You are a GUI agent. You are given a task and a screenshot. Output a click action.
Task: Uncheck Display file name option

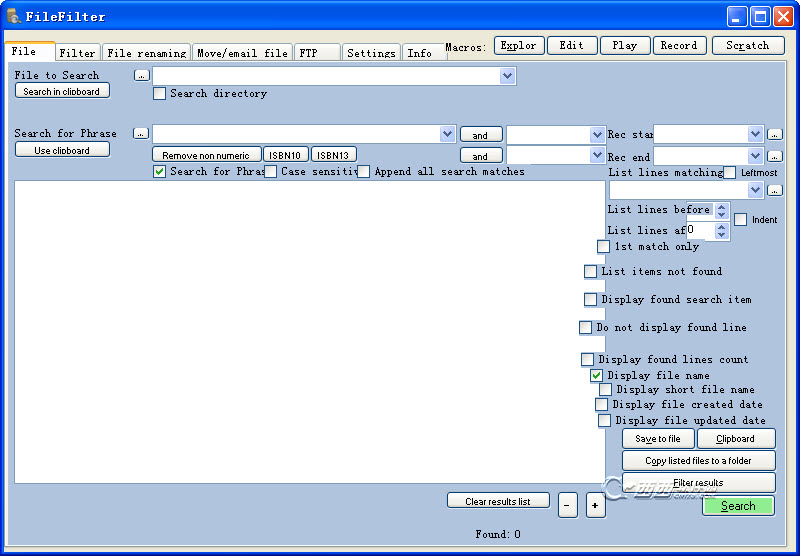pyautogui.click(x=597, y=376)
